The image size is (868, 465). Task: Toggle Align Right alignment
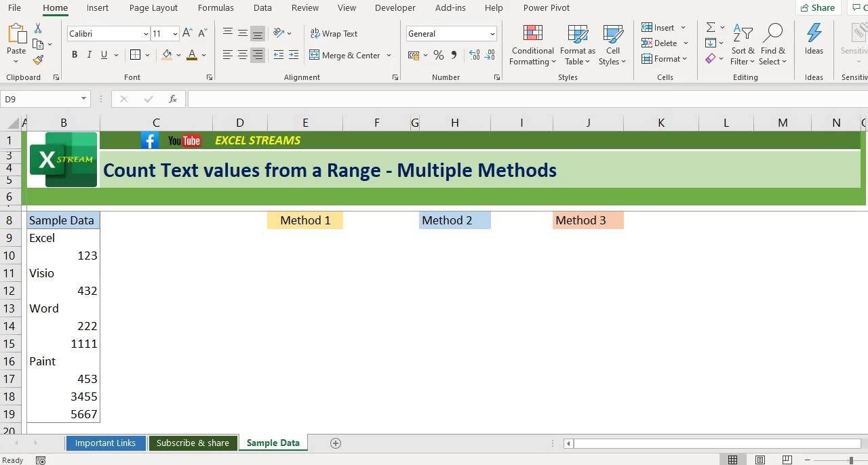(x=257, y=55)
